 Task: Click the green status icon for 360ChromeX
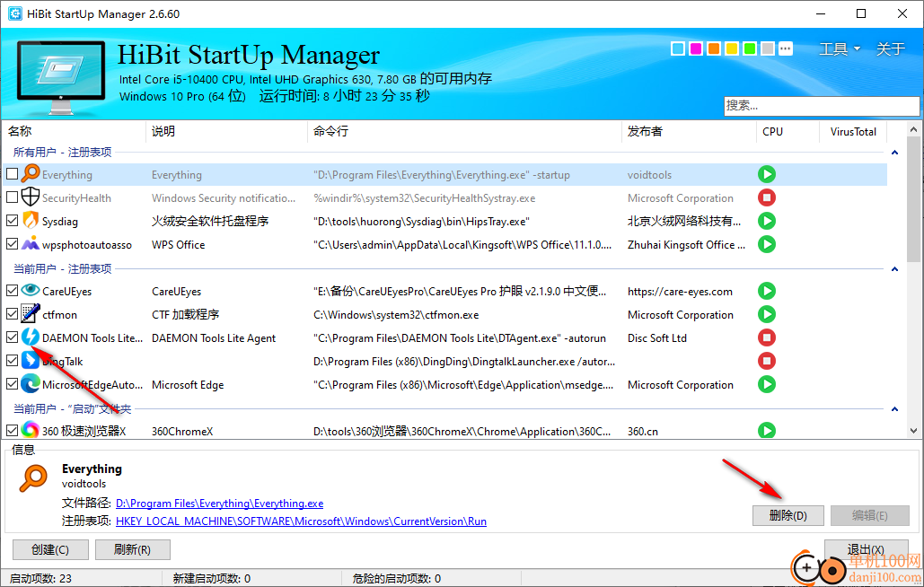tap(766, 431)
